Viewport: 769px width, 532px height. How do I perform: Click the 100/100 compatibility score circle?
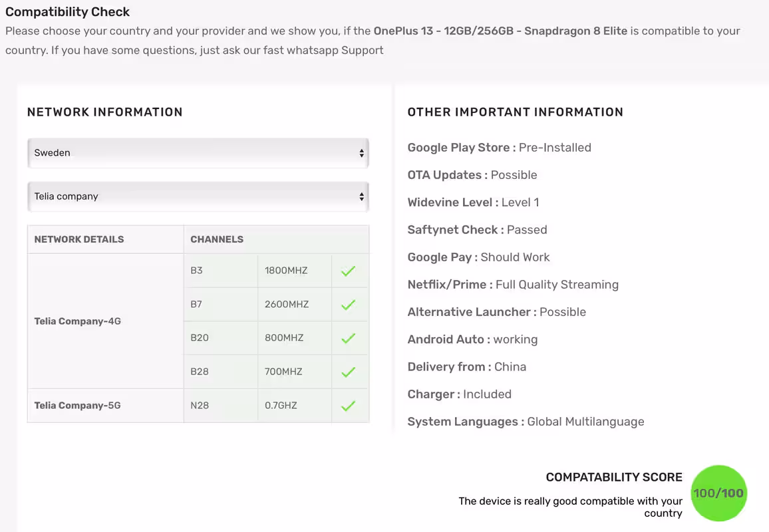click(718, 493)
